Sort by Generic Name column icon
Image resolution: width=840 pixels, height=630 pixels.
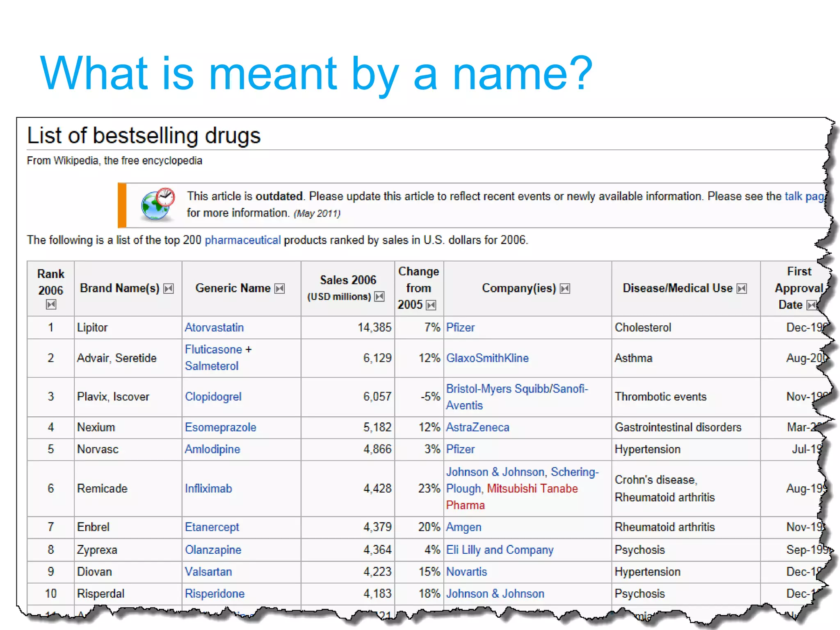pyautogui.click(x=280, y=289)
